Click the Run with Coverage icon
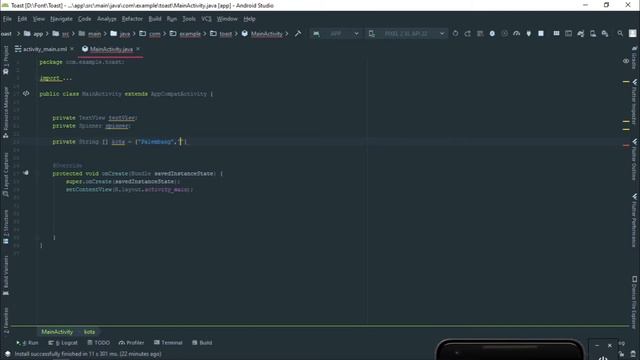 click(x=504, y=33)
